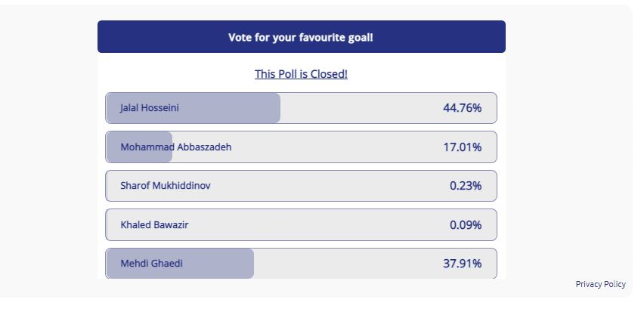Choose the Mohammad Abbaszadeh name label
This screenshot has width=644, height=312.
[176, 147]
